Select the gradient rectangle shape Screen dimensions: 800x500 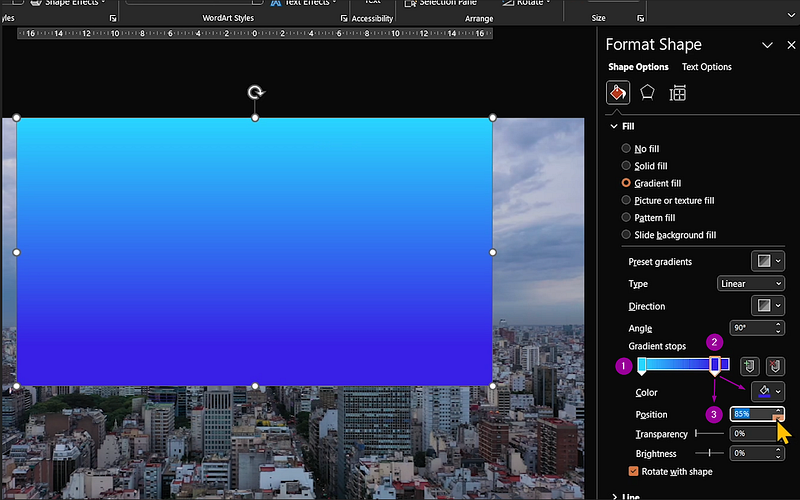point(255,252)
